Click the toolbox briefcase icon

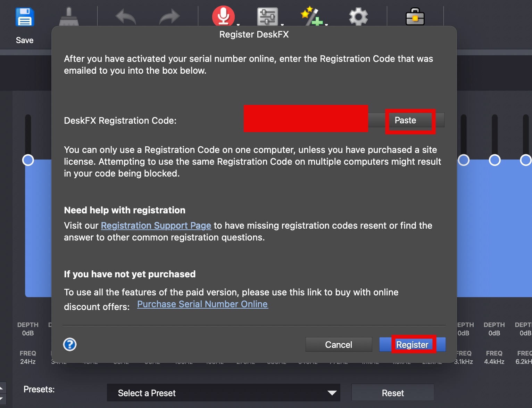pyautogui.click(x=415, y=17)
